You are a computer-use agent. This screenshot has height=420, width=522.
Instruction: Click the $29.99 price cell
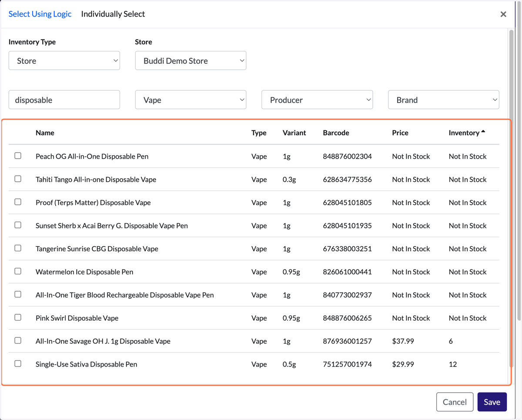[403, 364]
